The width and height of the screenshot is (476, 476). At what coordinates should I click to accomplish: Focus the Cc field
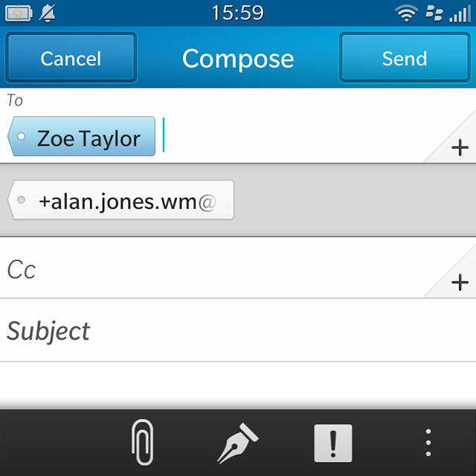[213, 268]
